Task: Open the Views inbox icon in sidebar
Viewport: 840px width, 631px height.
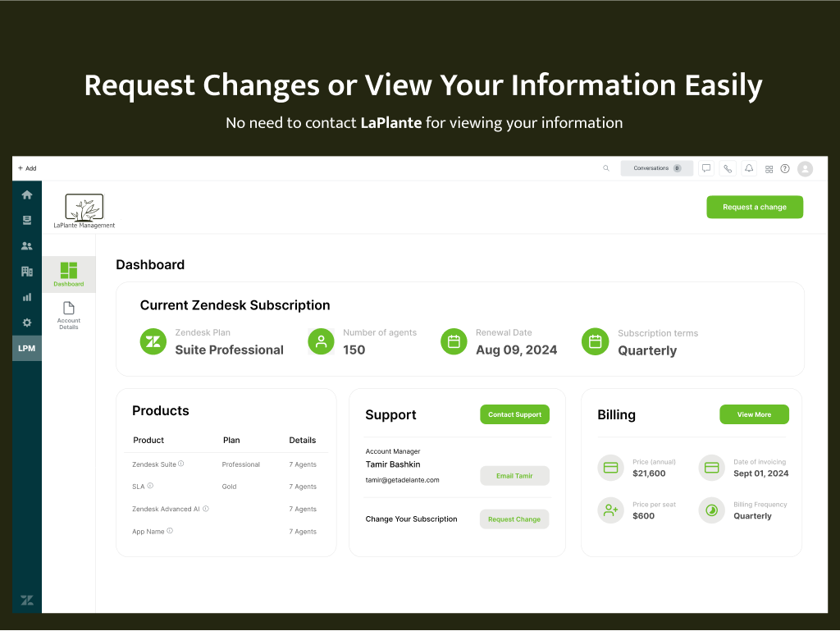Action: (x=27, y=220)
